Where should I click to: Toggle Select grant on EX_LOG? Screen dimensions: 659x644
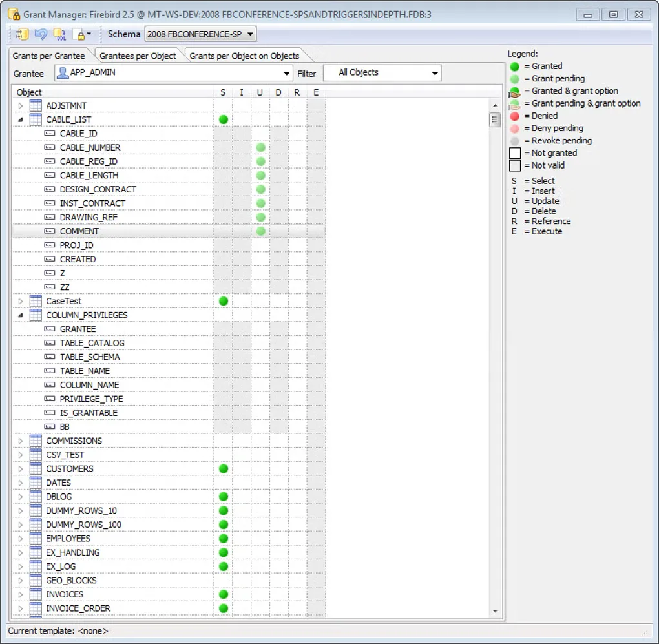(x=224, y=566)
